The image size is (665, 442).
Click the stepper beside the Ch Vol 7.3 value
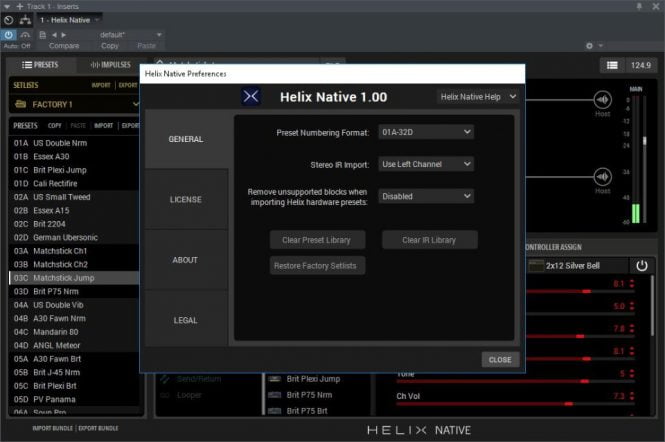[x=632, y=396]
